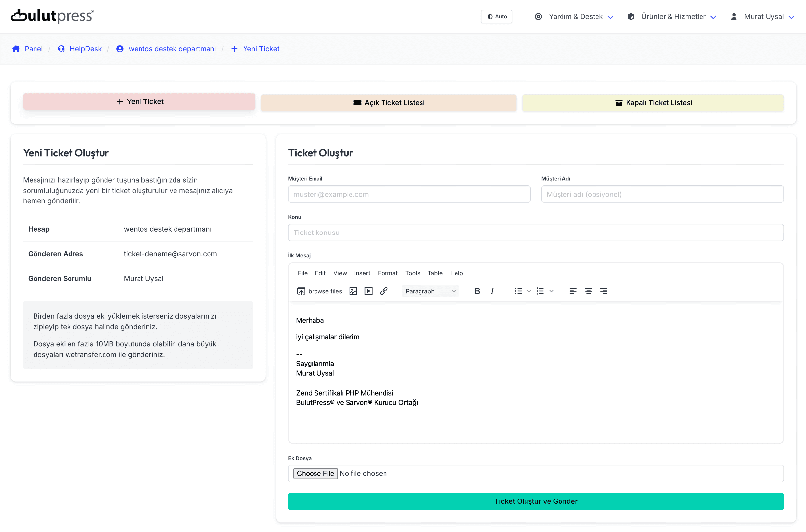Open the Table menu in the editor

(435, 273)
